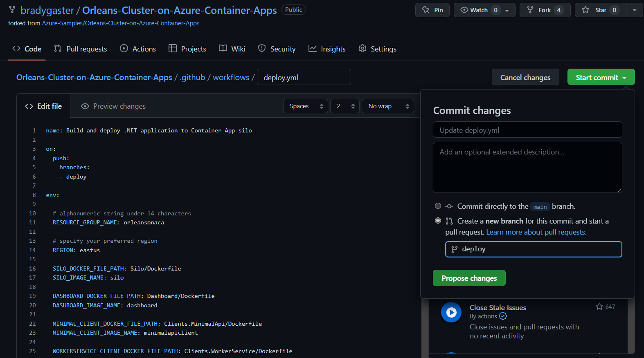
Task: Open the Close Stale Issues action title
Action: 498,308
